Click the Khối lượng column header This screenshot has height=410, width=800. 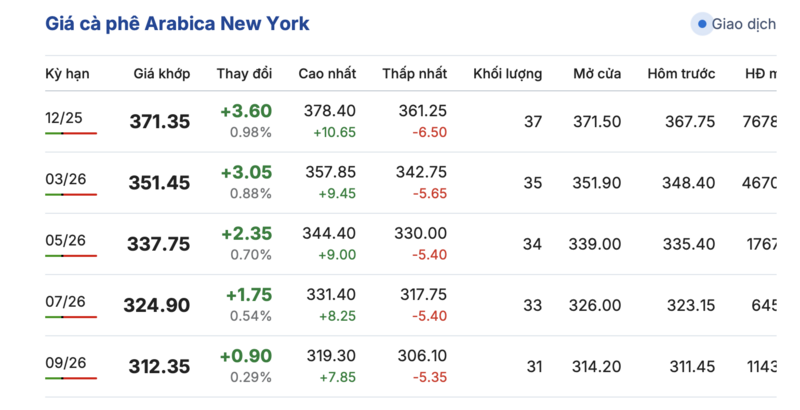(507, 74)
